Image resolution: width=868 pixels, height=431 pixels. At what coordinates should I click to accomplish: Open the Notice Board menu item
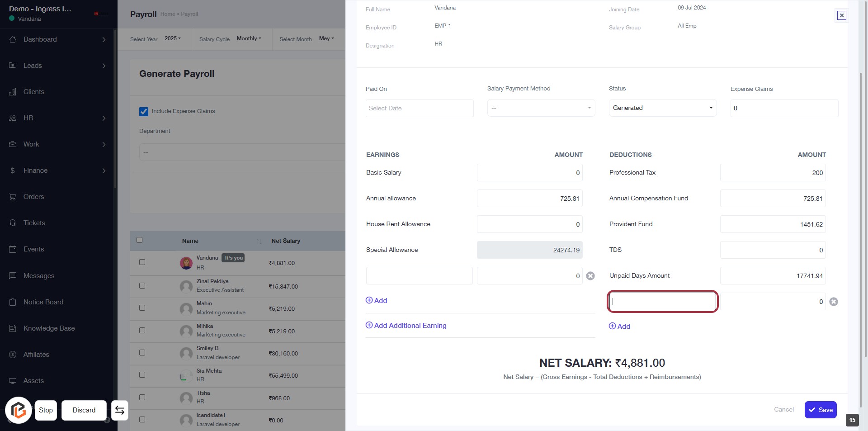tap(43, 302)
